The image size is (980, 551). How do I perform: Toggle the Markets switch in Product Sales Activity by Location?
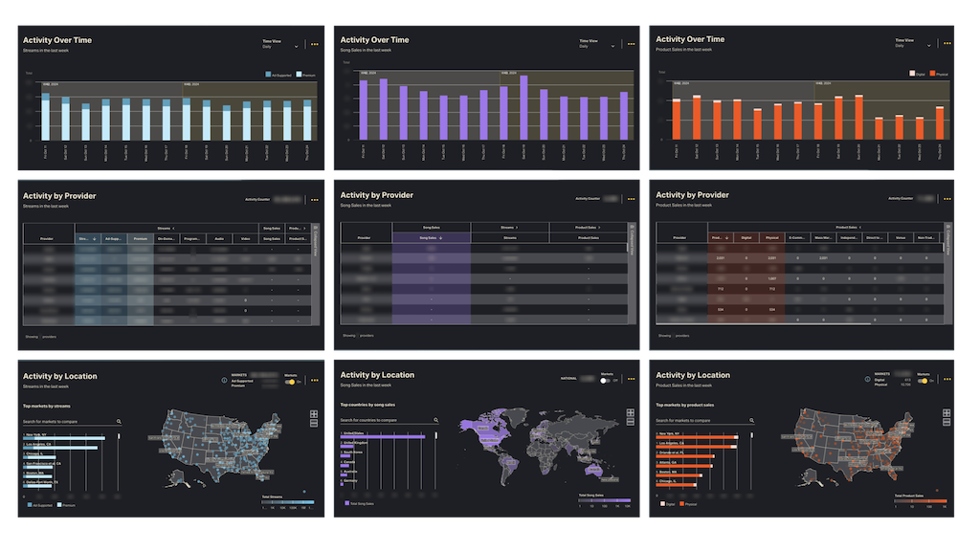922,381
